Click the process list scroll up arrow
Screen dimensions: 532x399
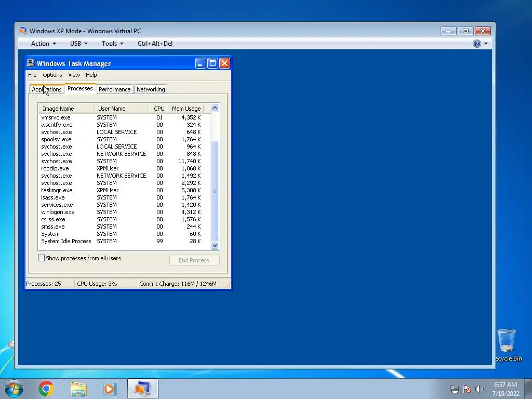215,108
